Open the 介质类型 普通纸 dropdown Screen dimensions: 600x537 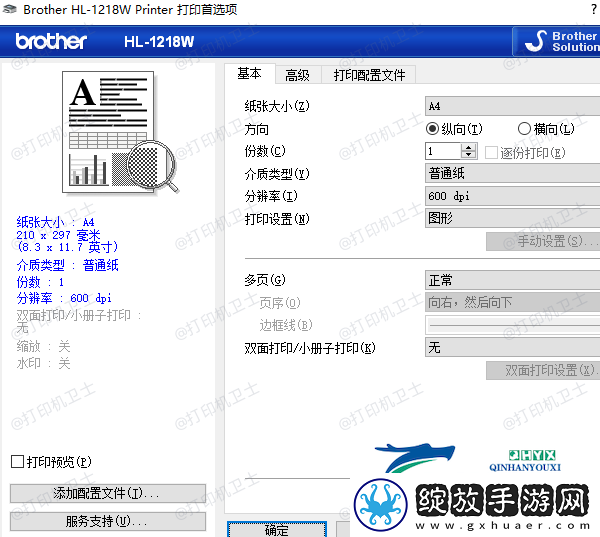click(512, 173)
